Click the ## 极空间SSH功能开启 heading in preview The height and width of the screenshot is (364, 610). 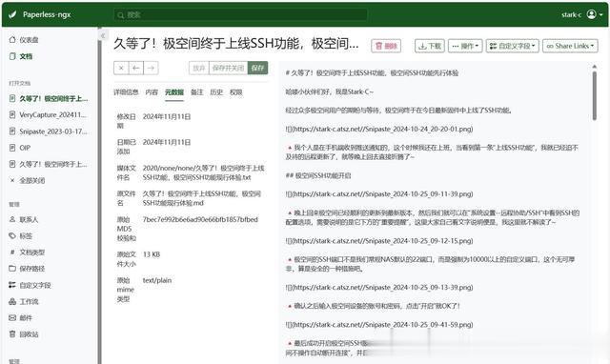[318, 175]
